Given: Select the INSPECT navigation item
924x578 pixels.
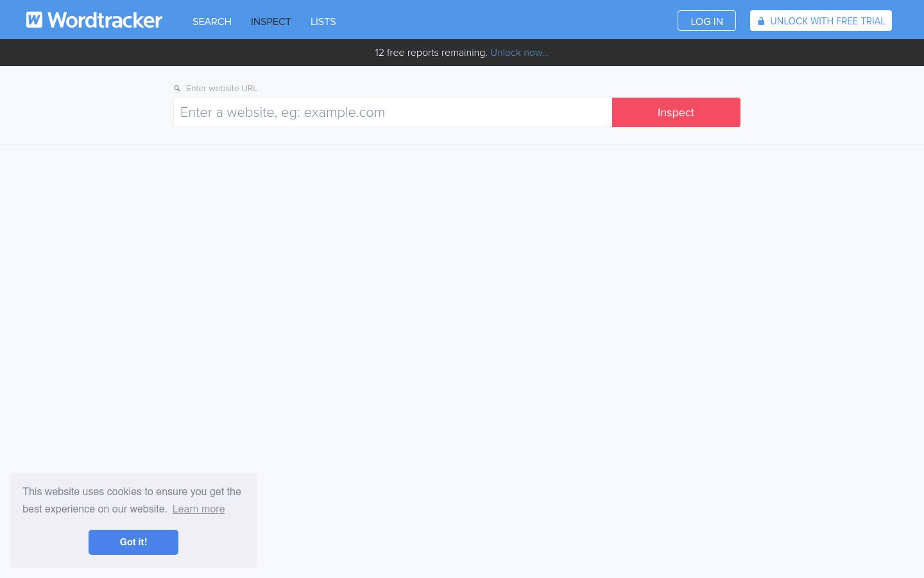Looking at the screenshot, I should 271,22.
